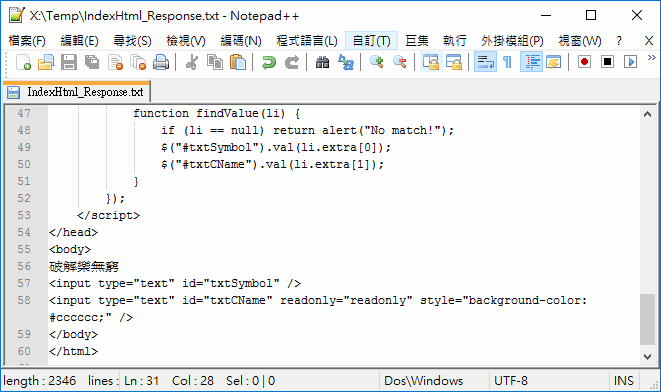Click the Save All icon
The image size is (661, 392).
(x=92, y=62)
